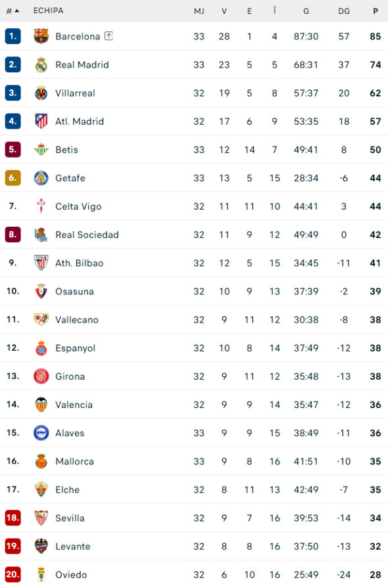The height and width of the screenshot is (588, 388).
Task: Click Sevilla's club crest
Action: (41, 518)
